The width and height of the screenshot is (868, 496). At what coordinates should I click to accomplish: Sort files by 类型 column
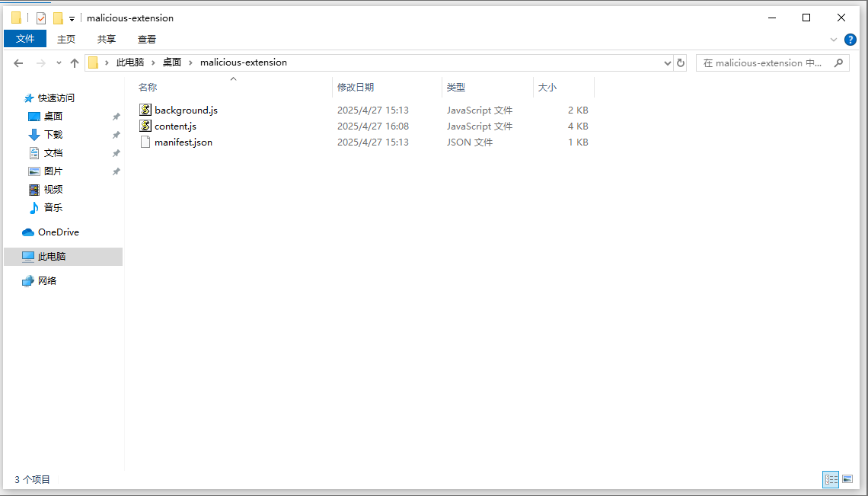click(x=456, y=88)
